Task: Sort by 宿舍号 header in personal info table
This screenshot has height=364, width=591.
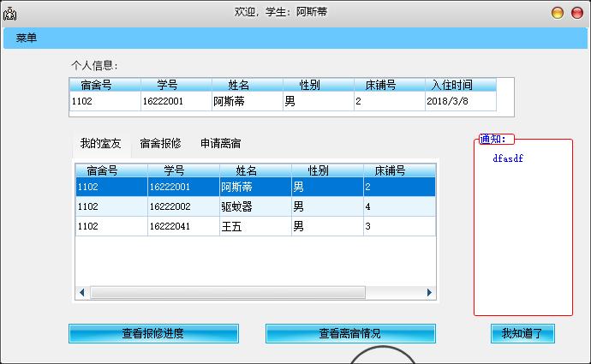Action: [x=105, y=85]
